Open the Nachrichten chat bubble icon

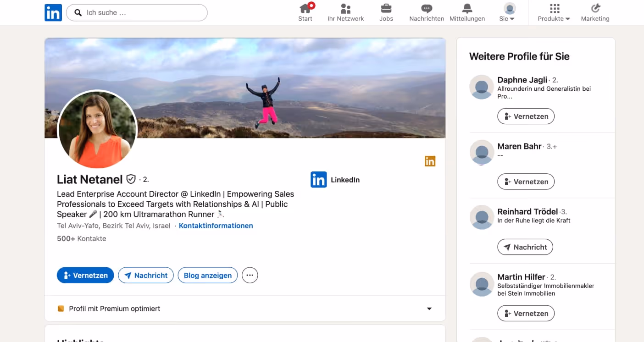[427, 8]
